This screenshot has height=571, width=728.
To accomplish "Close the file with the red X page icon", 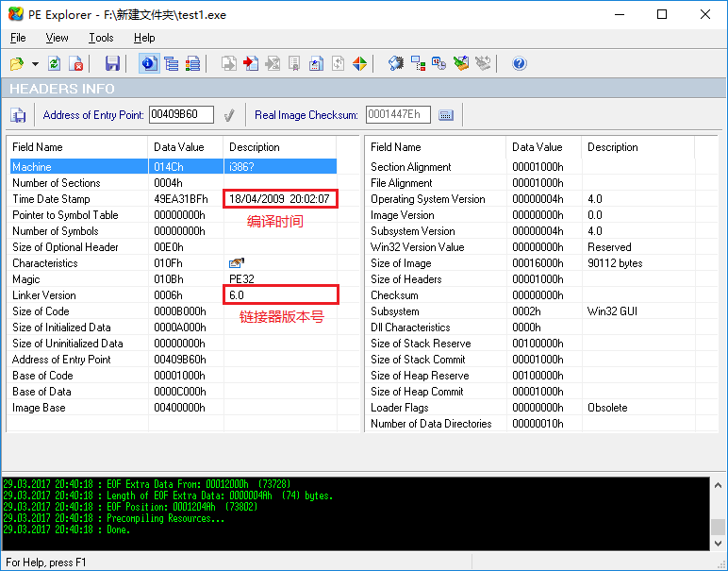I will click(75, 63).
